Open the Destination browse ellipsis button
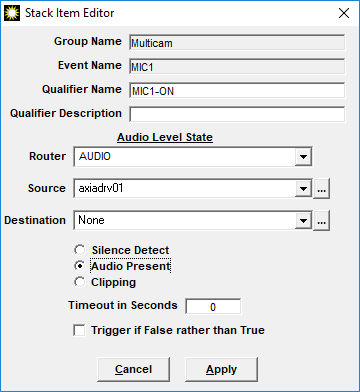The image size is (360, 392). (x=321, y=221)
